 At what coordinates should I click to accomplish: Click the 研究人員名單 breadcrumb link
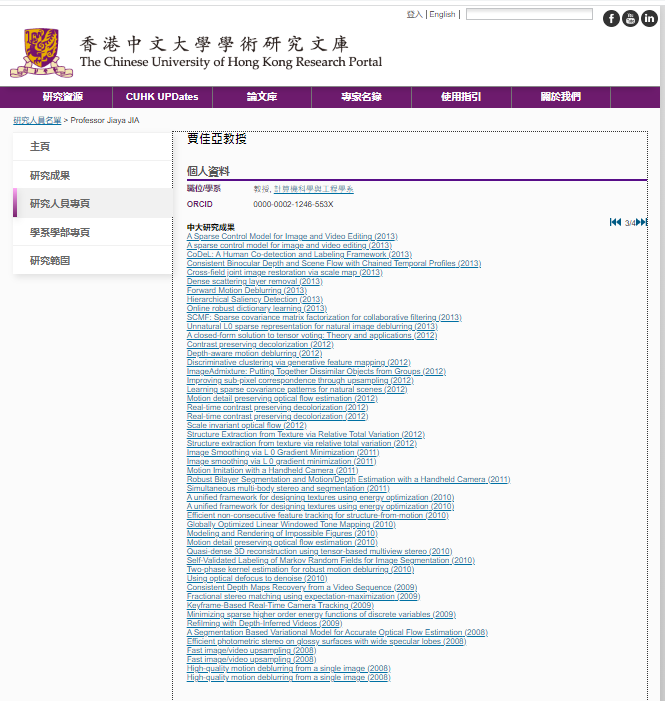[x=37, y=120]
